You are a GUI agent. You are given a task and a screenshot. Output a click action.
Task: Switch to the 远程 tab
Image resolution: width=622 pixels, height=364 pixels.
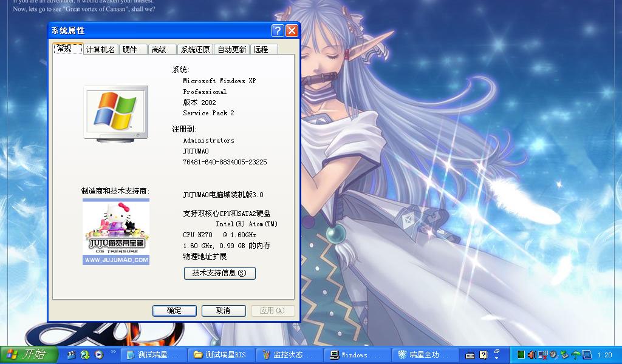tap(264, 50)
